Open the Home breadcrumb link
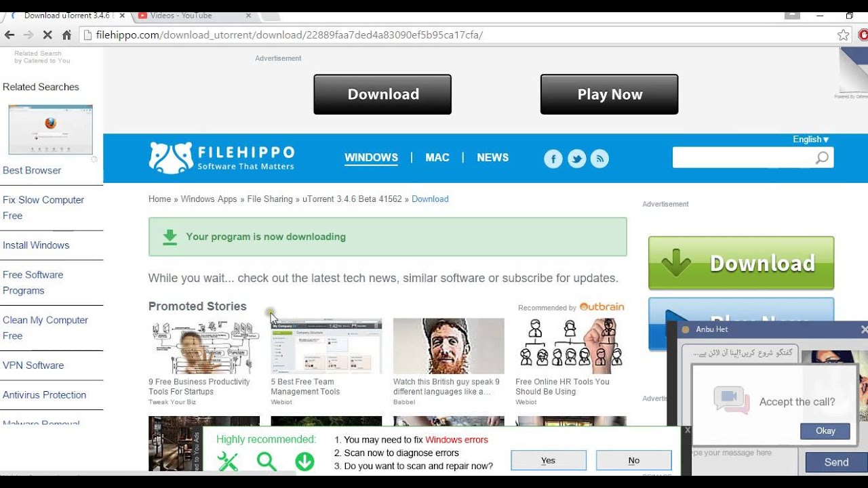Viewport: 868px width, 488px height. coord(159,199)
